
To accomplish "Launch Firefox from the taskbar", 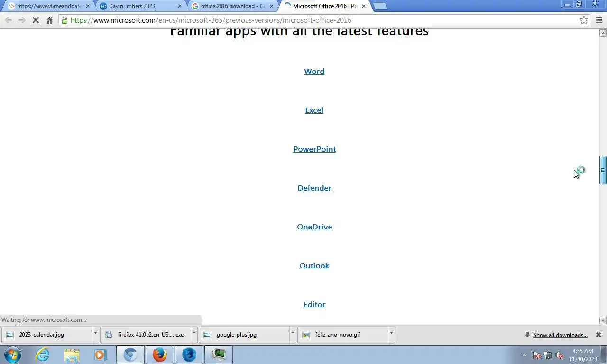I will pyautogui.click(x=160, y=355).
